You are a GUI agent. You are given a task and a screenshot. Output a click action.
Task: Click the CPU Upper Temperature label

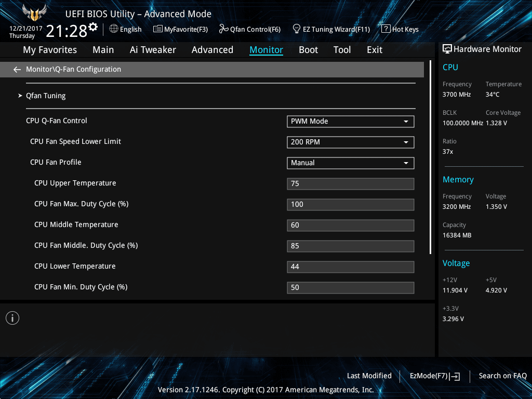click(x=75, y=183)
